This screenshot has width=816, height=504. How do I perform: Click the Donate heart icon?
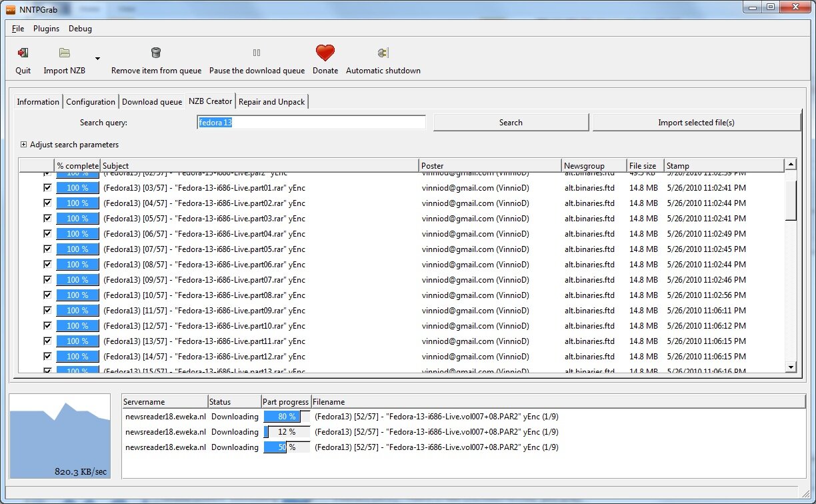pyautogui.click(x=325, y=53)
